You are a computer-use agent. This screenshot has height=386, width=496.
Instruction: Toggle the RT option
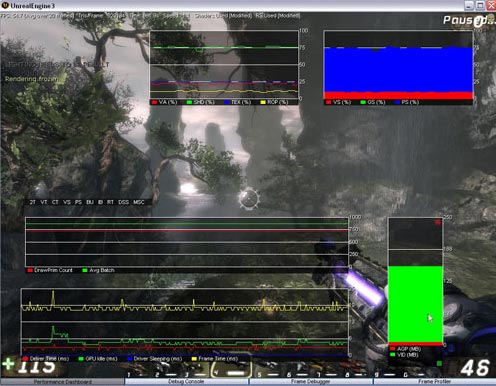[110, 202]
